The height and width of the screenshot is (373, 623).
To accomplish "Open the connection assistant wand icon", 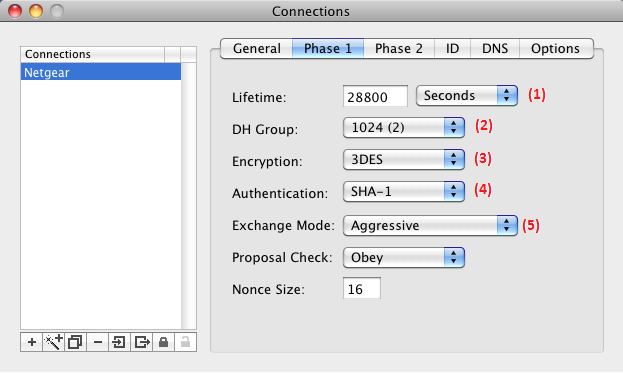I will click(53, 342).
